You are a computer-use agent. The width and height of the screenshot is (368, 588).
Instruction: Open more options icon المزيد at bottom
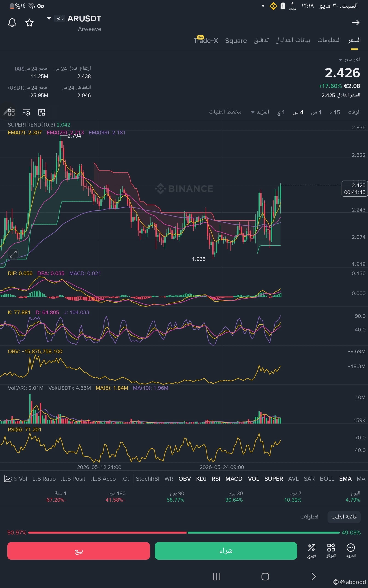point(351,551)
